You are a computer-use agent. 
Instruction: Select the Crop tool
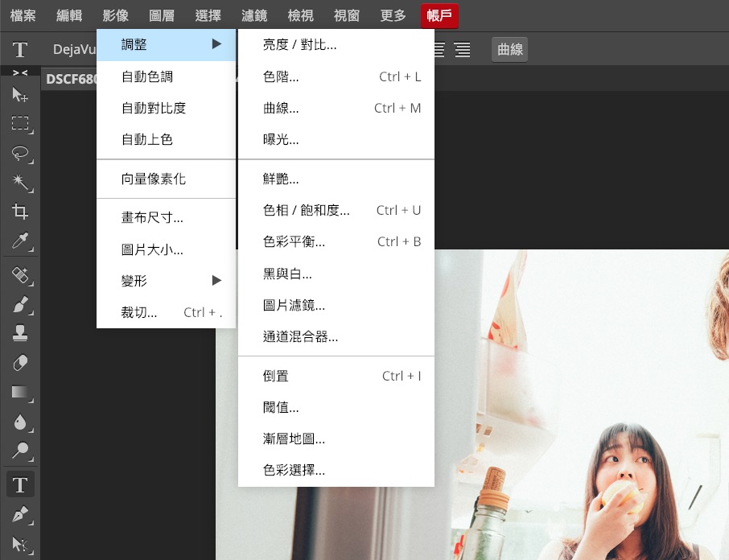point(19,212)
